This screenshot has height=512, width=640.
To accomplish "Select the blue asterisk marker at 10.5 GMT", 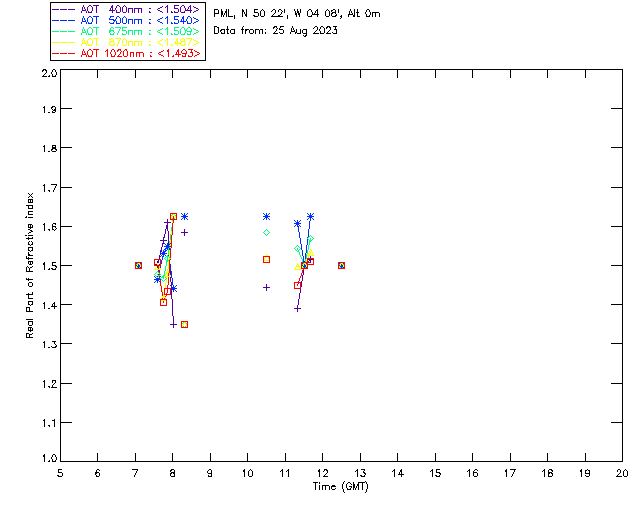I will tap(267, 217).
